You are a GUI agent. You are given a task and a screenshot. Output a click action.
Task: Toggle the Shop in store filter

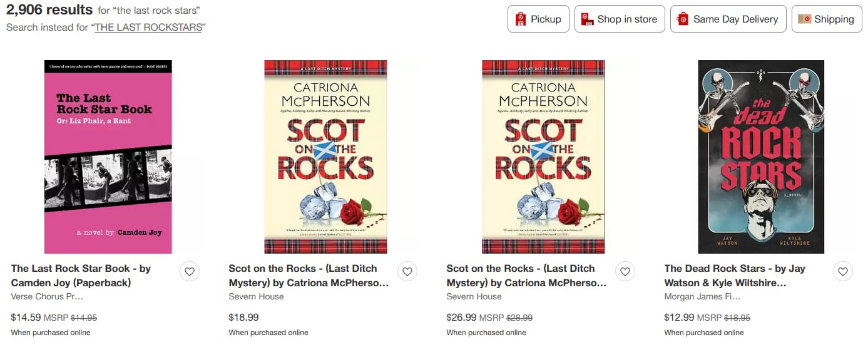click(620, 19)
